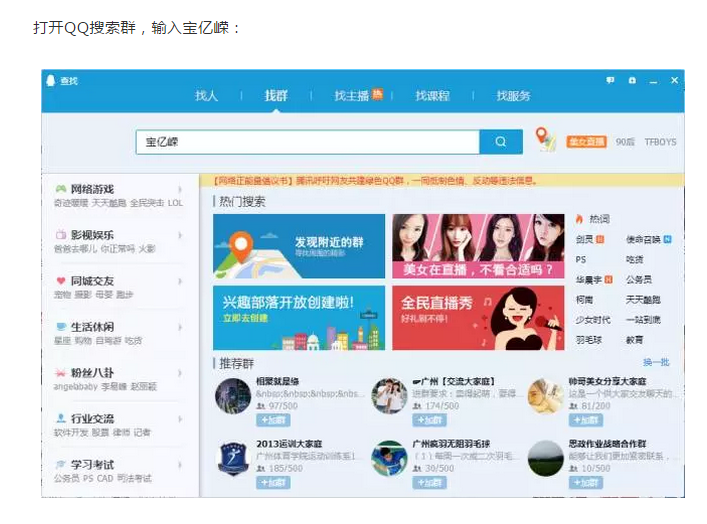The width and height of the screenshot is (707, 524).
Task: Click hot word 吃货
Action: click(x=634, y=259)
